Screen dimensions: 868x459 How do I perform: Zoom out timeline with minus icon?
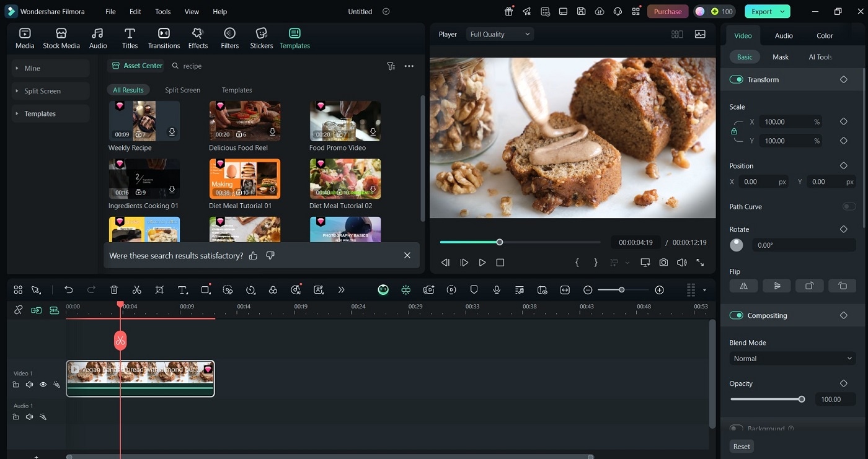(588, 290)
